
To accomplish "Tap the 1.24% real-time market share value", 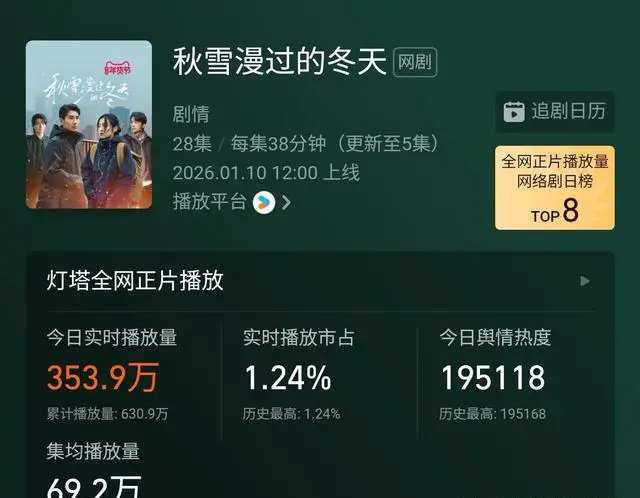I will (x=288, y=378).
